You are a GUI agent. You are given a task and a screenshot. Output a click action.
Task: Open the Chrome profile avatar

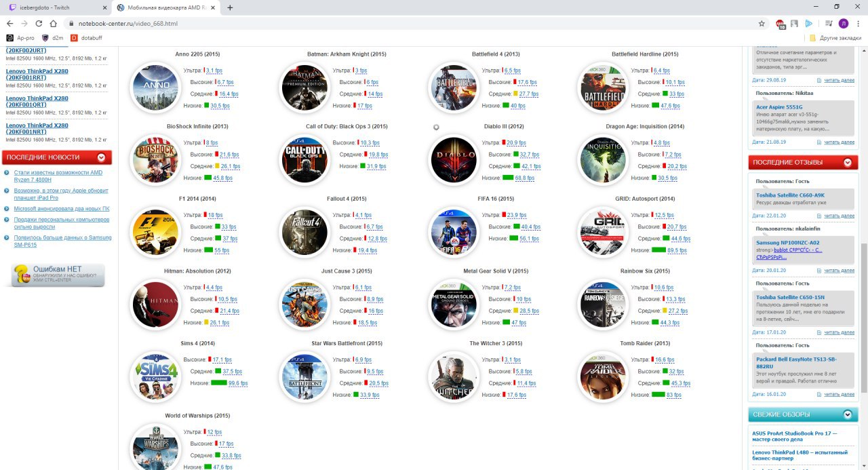pos(844,23)
